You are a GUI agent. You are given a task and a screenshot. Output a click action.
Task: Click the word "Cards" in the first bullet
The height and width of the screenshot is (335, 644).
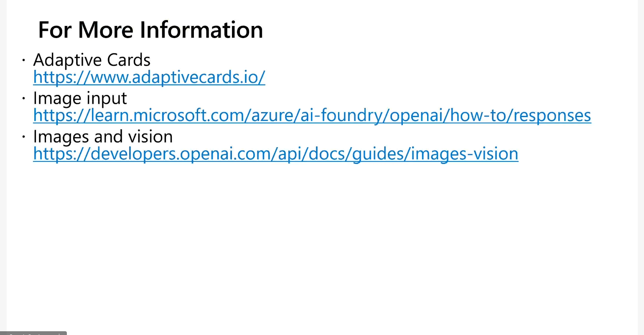(x=128, y=60)
